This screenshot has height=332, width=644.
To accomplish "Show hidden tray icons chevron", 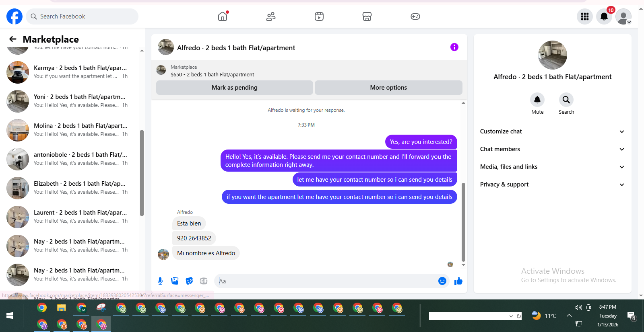I will tap(569, 316).
